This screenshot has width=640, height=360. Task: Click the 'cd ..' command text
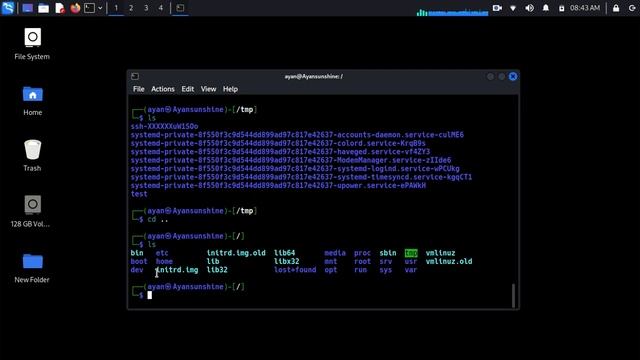(158, 220)
